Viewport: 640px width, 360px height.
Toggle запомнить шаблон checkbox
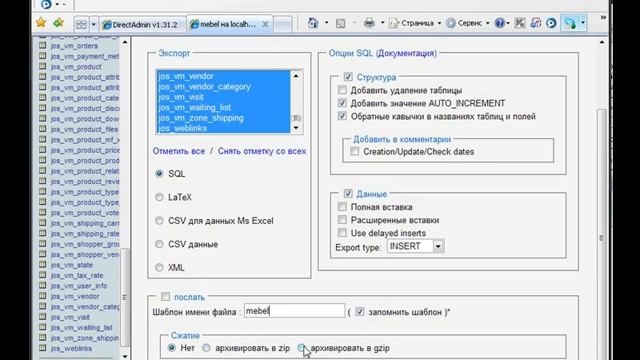(360, 312)
